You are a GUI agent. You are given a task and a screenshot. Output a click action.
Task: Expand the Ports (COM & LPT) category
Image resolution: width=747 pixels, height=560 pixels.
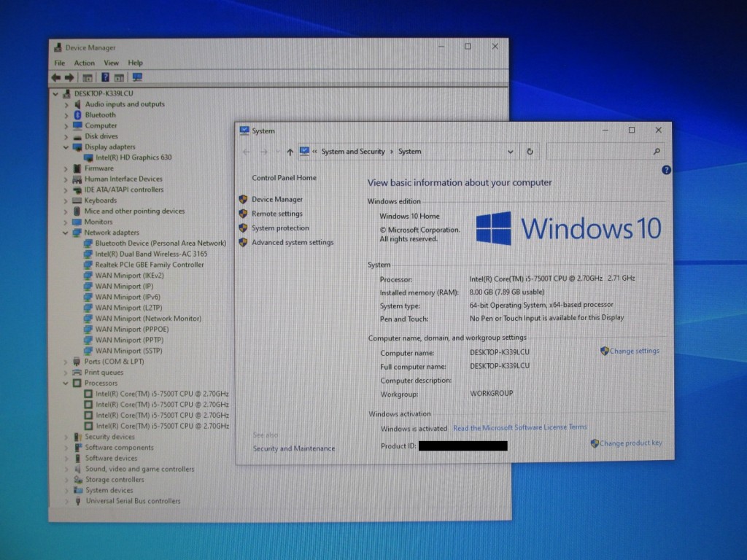[66, 362]
